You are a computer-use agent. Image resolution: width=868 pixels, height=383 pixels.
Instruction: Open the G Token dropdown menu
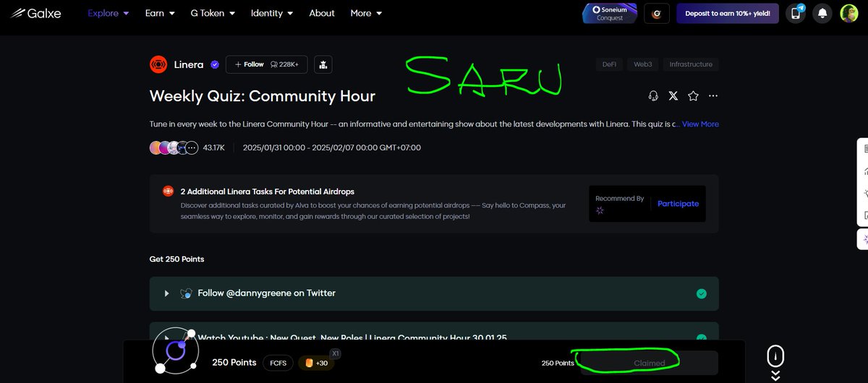213,13
